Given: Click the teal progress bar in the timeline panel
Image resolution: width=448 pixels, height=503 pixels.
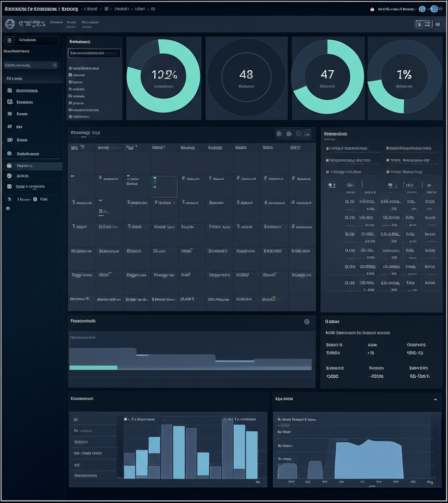Looking at the screenshot, I should tap(93, 367).
